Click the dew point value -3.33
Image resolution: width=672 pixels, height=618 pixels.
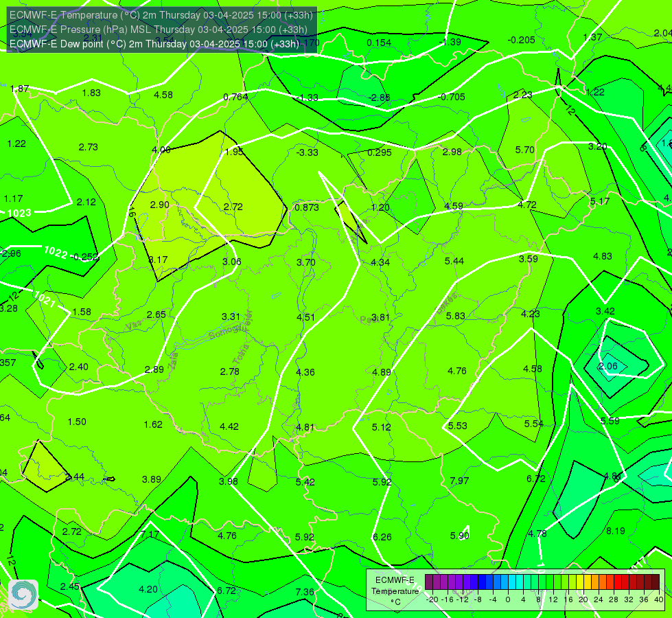tap(308, 152)
